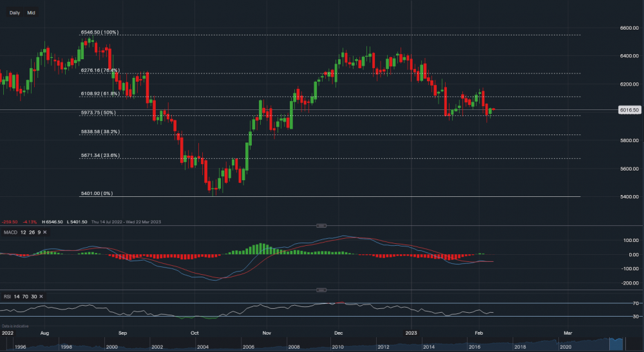Select the 6108.92 (61.8%) Fibonacci level label

coord(100,94)
